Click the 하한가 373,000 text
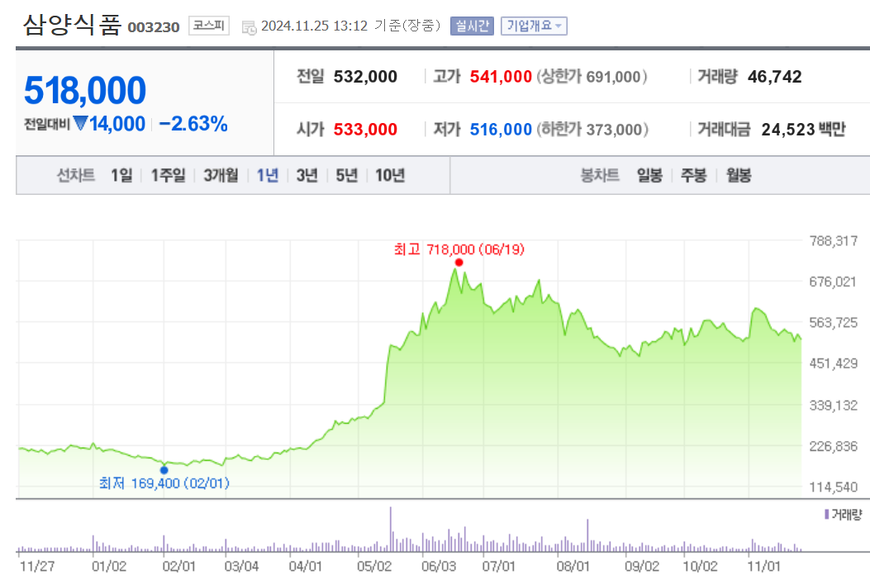The width and height of the screenshot is (870, 588). click(592, 130)
